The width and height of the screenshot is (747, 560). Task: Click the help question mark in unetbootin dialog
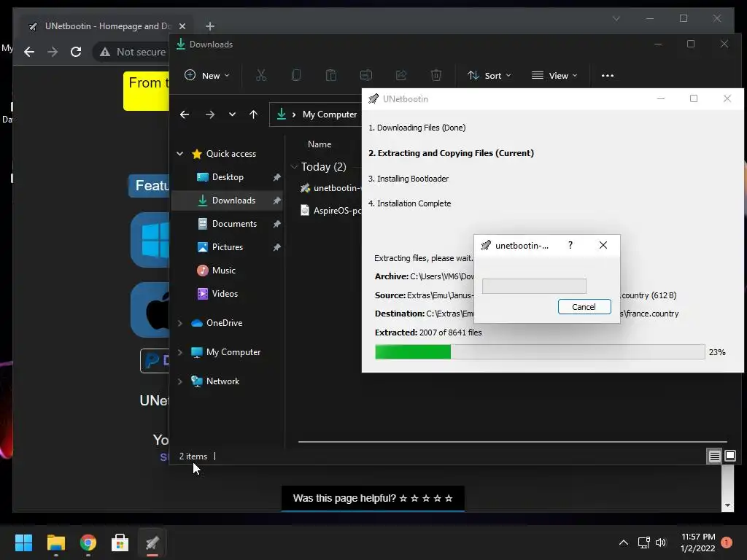click(570, 245)
